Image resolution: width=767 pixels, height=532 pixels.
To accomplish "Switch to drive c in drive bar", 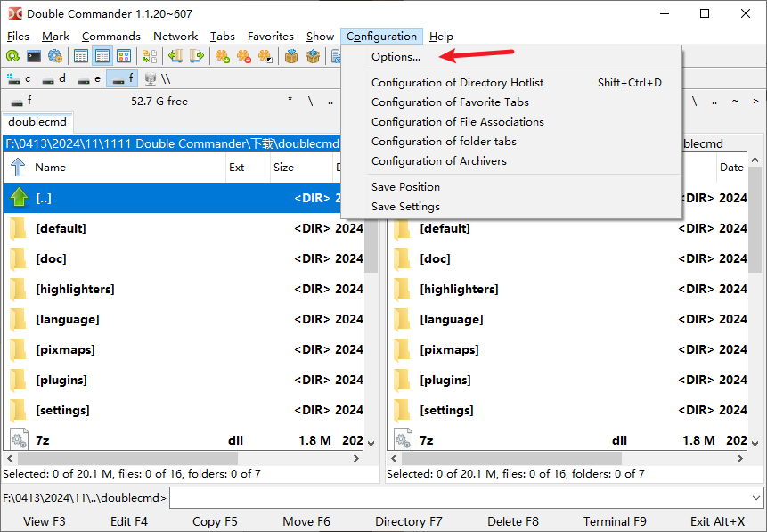I will [x=20, y=78].
